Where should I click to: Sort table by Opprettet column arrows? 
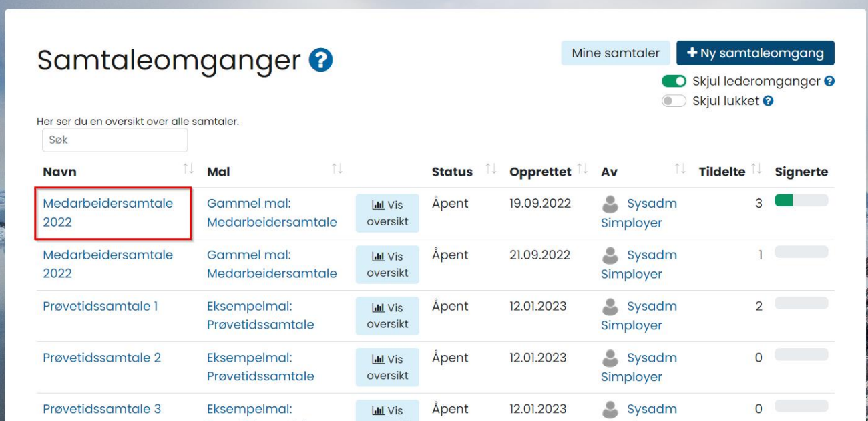coord(582,169)
